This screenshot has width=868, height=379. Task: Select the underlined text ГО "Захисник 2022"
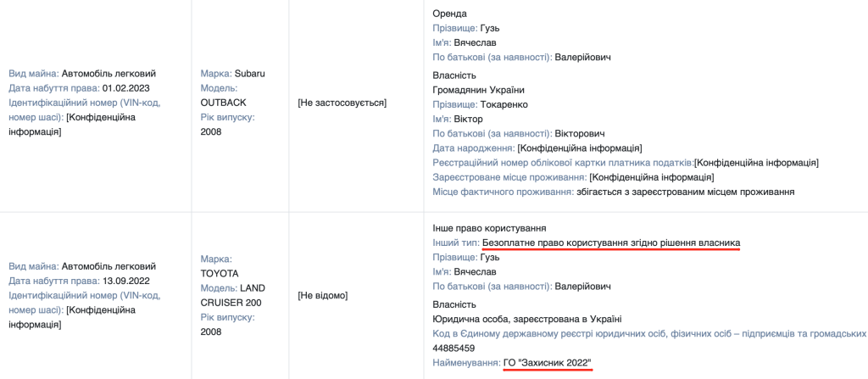click(548, 363)
